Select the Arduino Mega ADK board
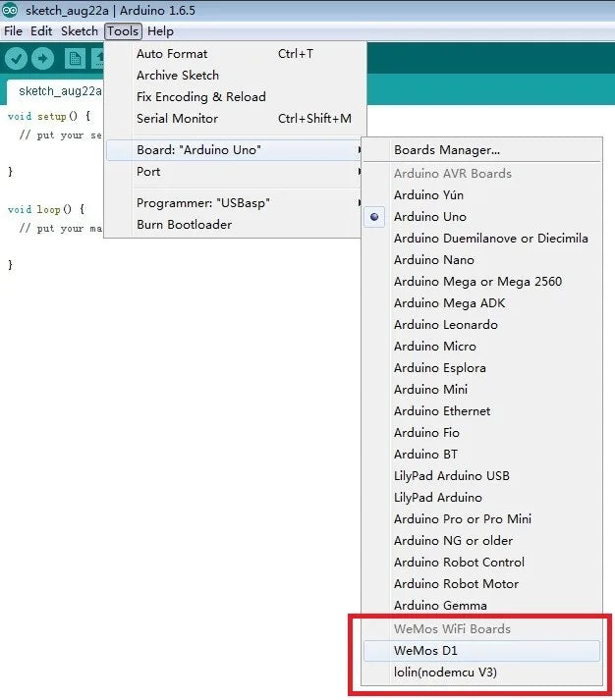Viewport: 615px width, 700px height. (x=481, y=303)
